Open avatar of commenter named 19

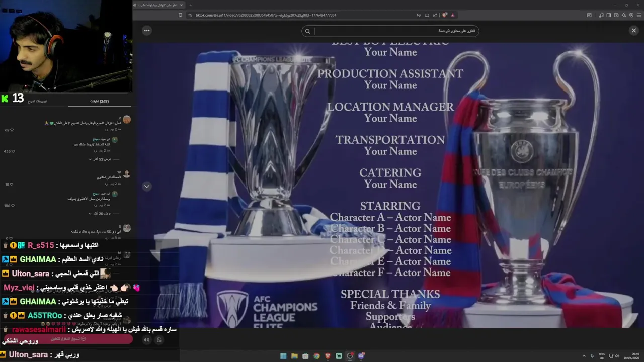(x=127, y=174)
